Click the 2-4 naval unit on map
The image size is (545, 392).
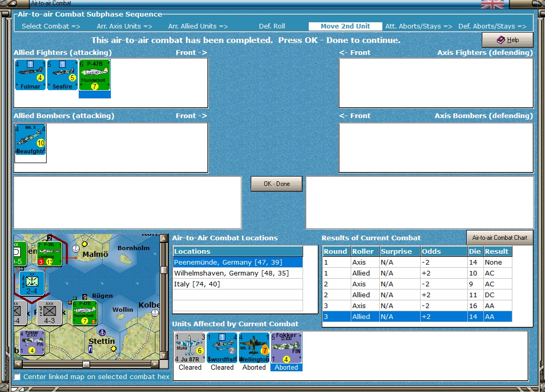point(32,283)
